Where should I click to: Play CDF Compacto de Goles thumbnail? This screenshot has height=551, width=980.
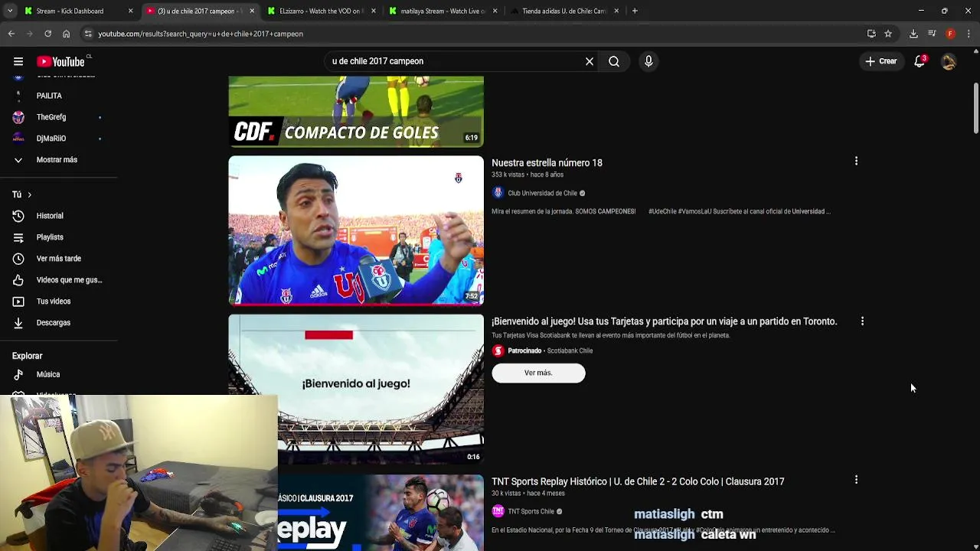click(356, 111)
